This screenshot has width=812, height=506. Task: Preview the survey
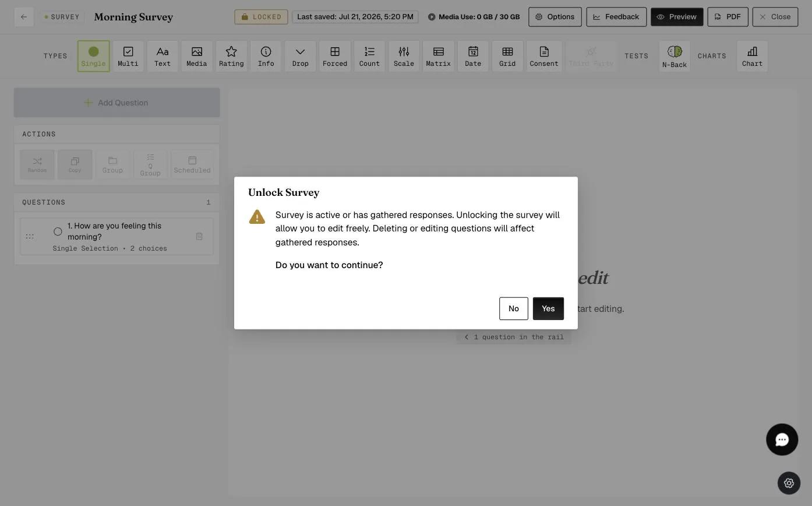[x=677, y=17]
